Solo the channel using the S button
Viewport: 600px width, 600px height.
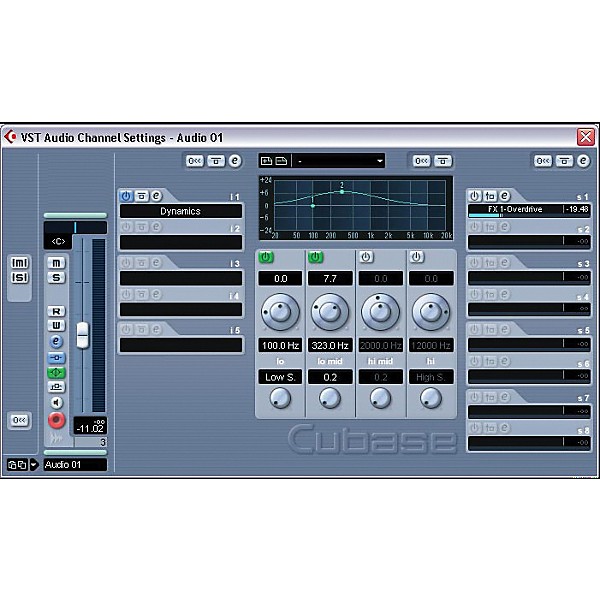click(56, 277)
